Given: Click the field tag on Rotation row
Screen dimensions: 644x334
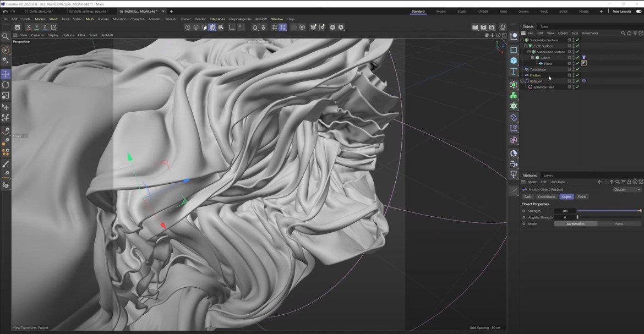Looking at the screenshot, I should coord(583,81).
